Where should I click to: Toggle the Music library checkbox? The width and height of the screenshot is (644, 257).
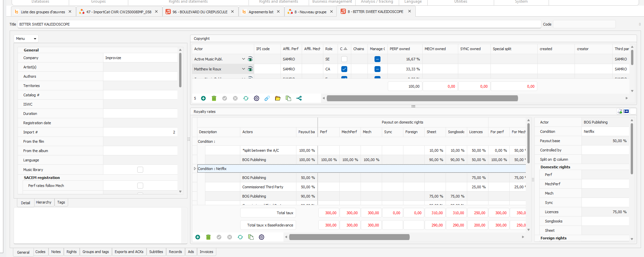(140, 170)
